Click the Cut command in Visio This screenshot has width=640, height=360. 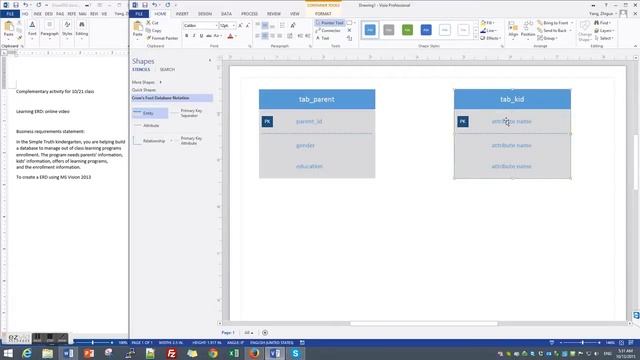pyautogui.click(x=153, y=23)
